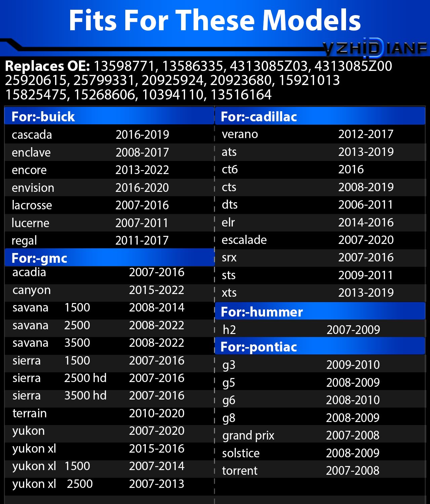Image resolution: width=430 pixels, height=504 pixels.
Task: Select "2007-2011" in the lucerne row
Action: [142, 223]
